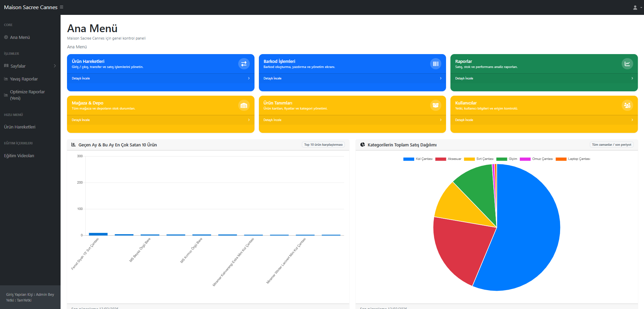
Task: Click the users icon on Kullanıcılar card
Action: click(627, 105)
